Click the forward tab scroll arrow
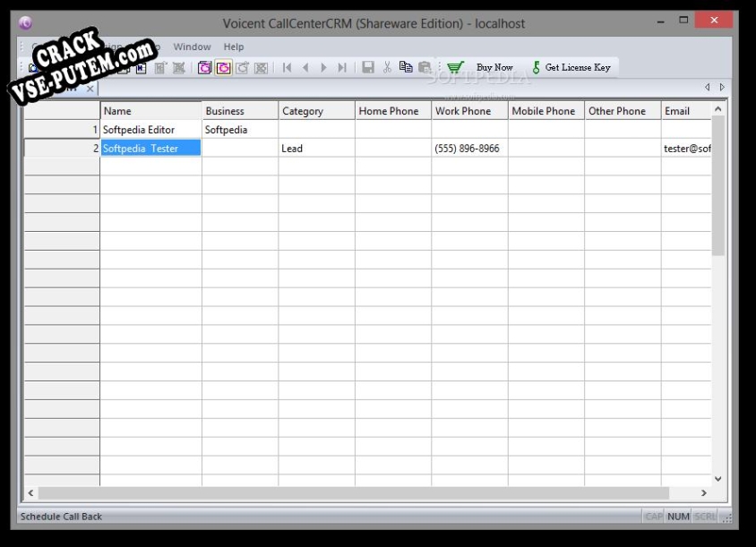The height and width of the screenshot is (547, 756). pyautogui.click(x=722, y=89)
